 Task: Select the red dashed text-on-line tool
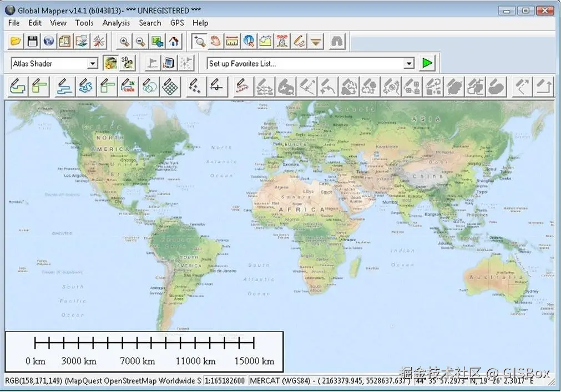[243, 87]
